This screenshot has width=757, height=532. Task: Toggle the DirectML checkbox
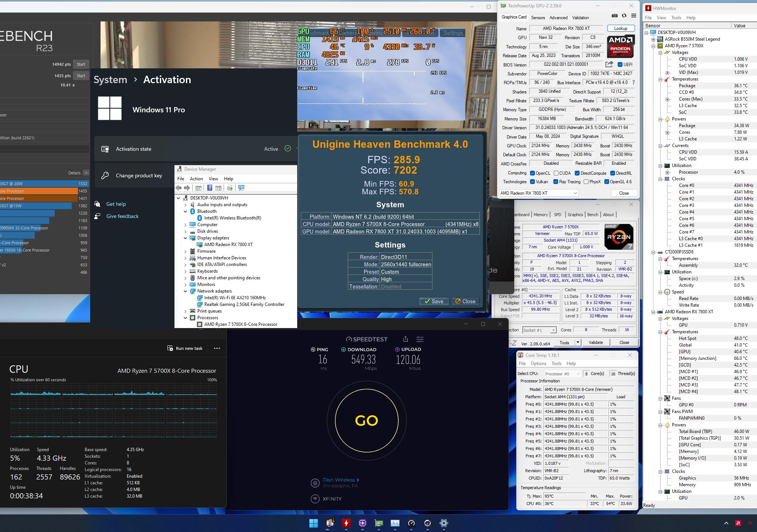tap(612, 173)
